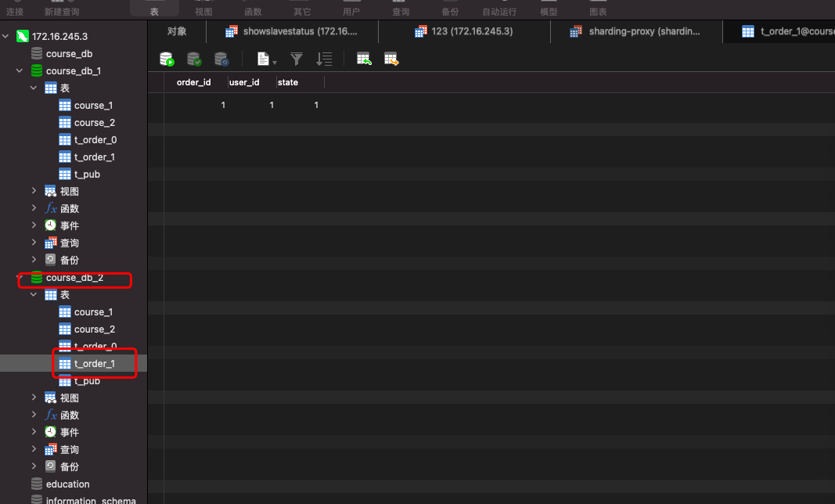Click the state cell with value 1
This screenshot has height=504, width=835.
(301, 105)
